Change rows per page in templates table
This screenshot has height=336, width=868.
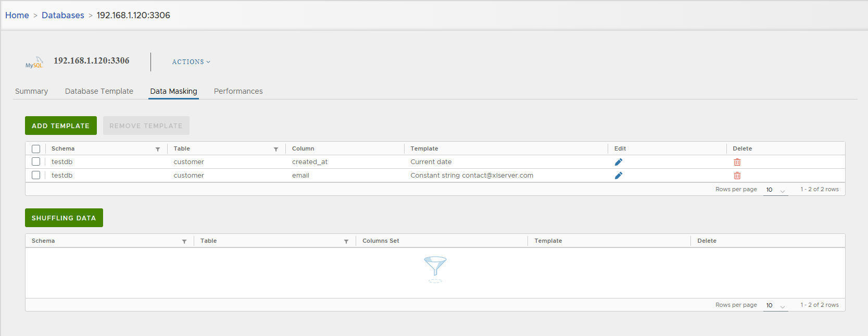(775, 190)
